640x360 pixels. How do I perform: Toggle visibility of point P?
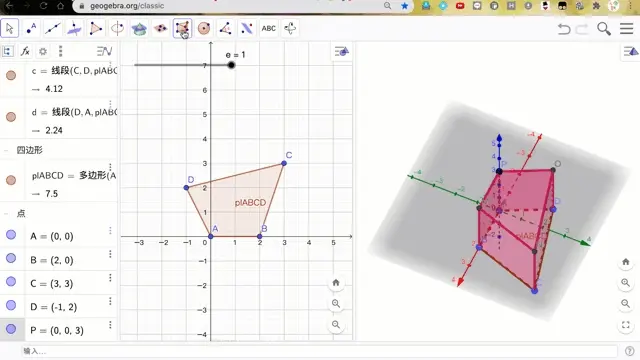pyautogui.click(x=11, y=329)
